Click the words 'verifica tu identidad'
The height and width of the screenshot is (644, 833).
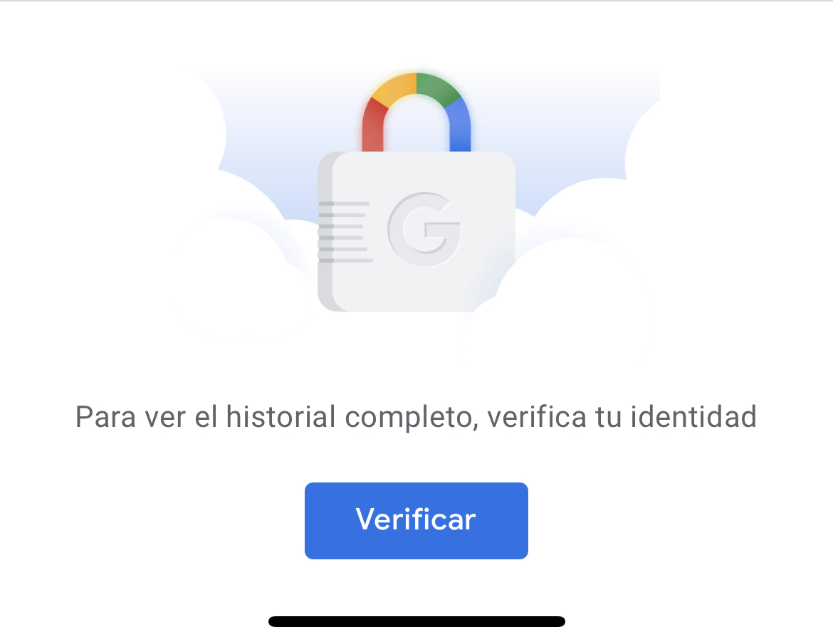pos(622,417)
